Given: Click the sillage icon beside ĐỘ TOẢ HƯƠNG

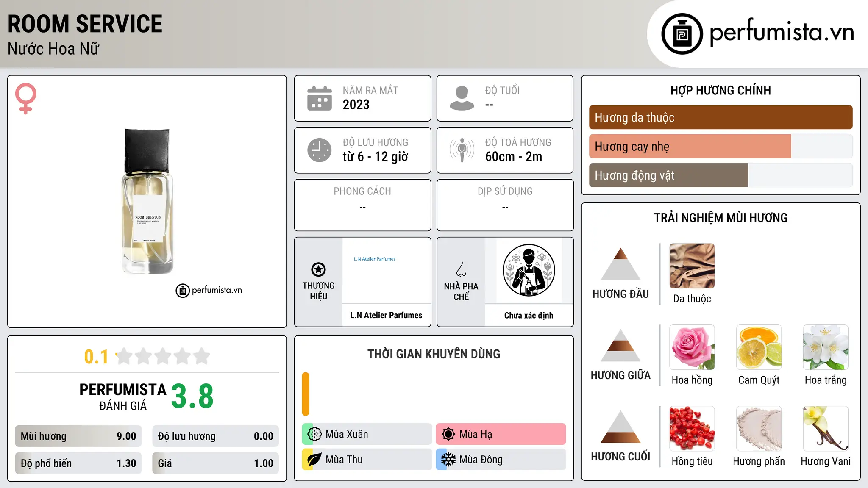Looking at the screenshot, I should (x=462, y=150).
